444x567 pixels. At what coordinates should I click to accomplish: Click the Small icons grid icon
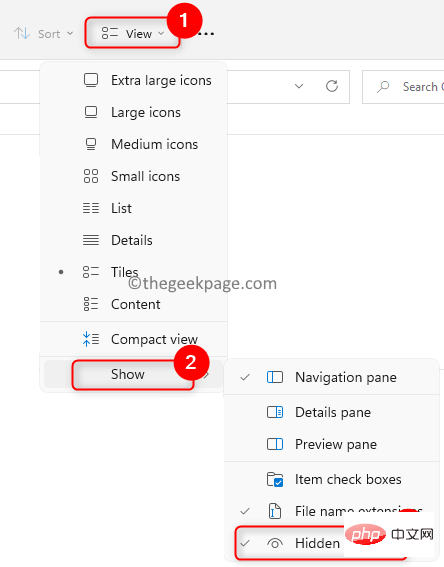pyautogui.click(x=91, y=176)
